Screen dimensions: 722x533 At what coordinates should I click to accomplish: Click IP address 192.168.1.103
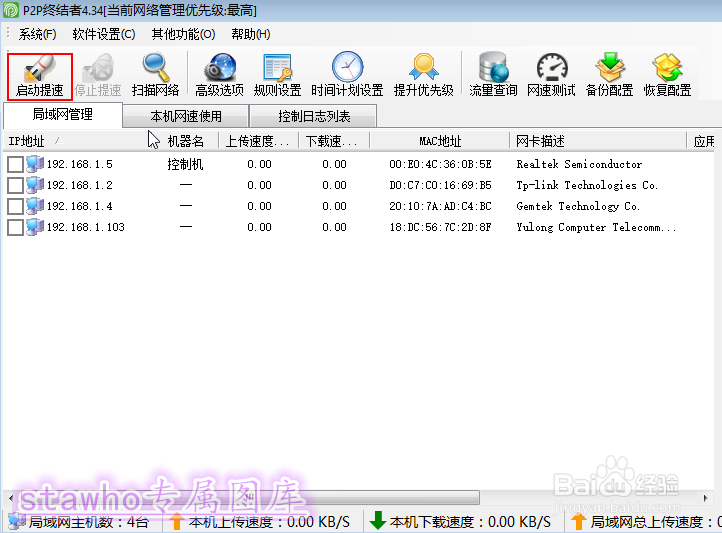(86, 227)
